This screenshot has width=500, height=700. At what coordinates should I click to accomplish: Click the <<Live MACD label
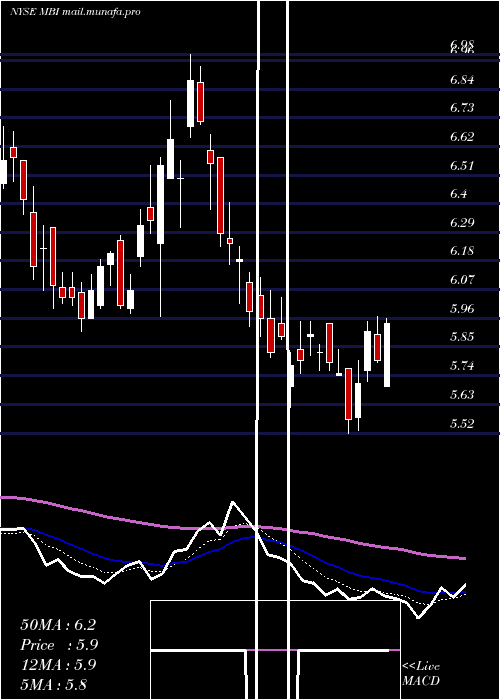421,674
